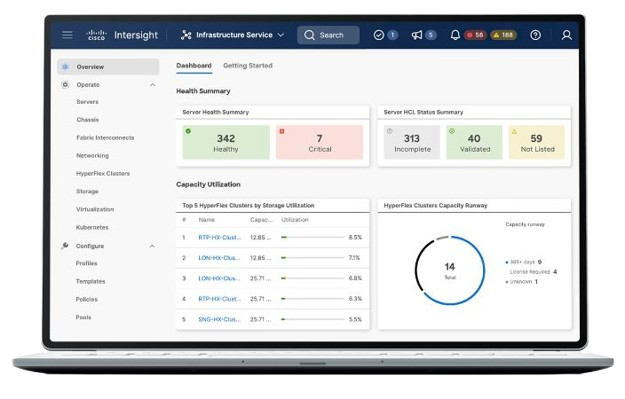Switch to the Dashboard tab

coord(194,65)
